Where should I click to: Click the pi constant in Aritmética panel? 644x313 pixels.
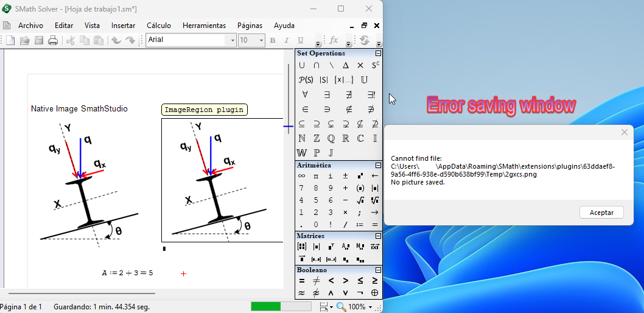(x=316, y=176)
